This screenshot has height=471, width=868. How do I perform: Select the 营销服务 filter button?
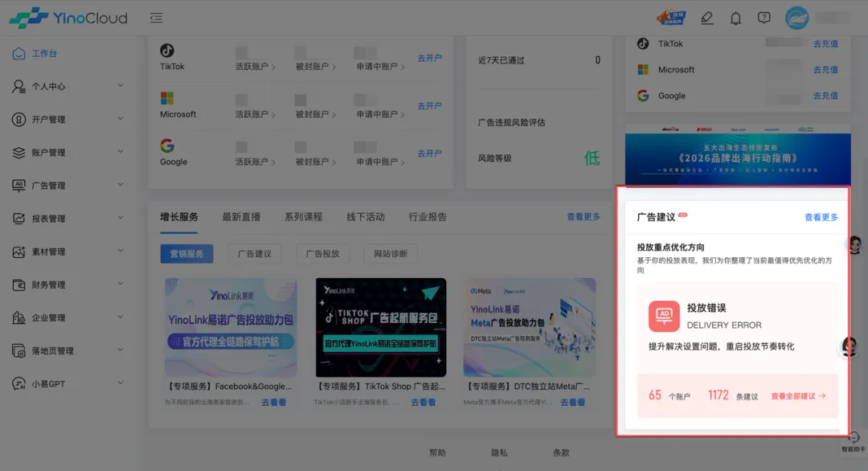coord(186,253)
